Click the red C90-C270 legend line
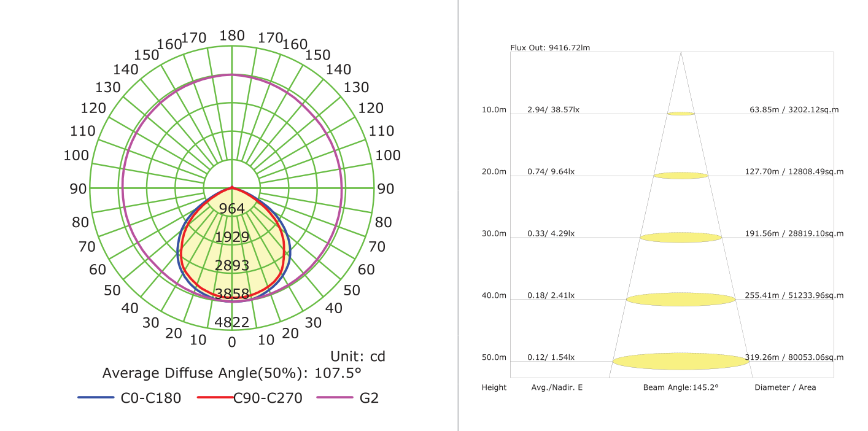This screenshot has width=868, height=431. pos(216,398)
